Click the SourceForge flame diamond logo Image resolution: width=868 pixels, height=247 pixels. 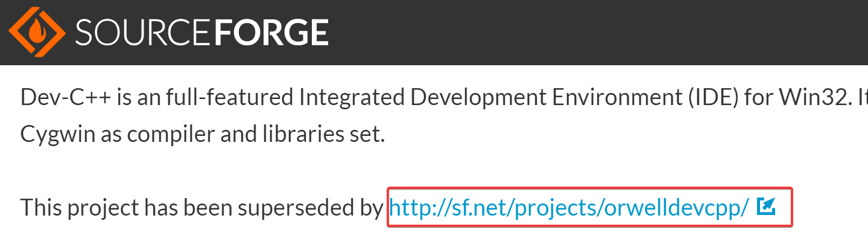37,31
